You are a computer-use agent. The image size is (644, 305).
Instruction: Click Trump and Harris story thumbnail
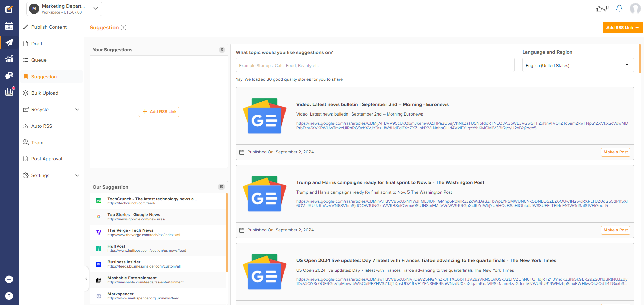coord(265,194)
